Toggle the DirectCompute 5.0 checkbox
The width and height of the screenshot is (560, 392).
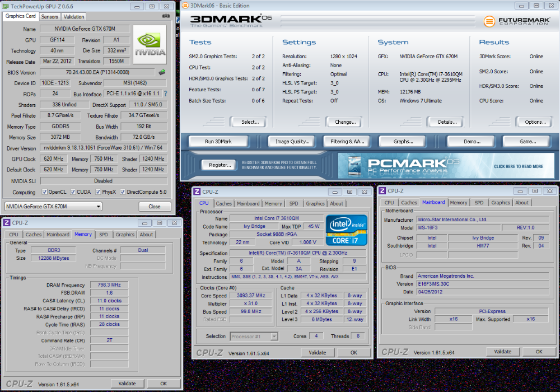pyautogui.click(x=123, y=192)
